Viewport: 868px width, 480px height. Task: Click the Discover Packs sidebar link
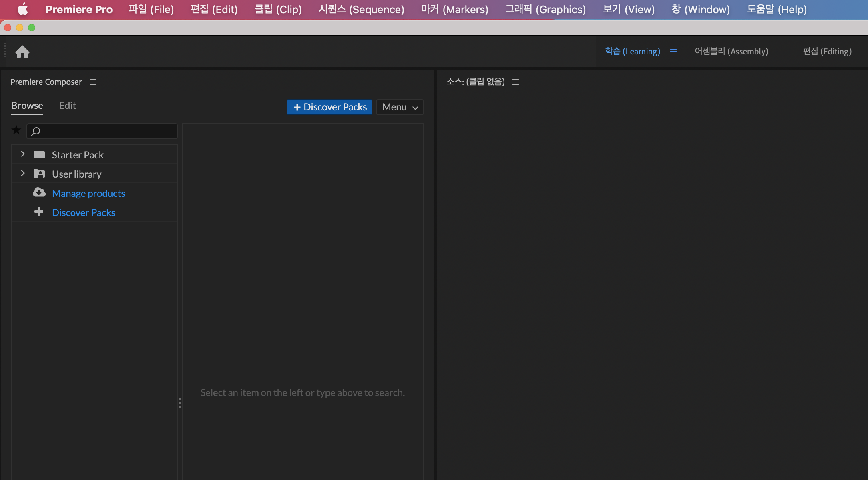[x=83, y=212]
